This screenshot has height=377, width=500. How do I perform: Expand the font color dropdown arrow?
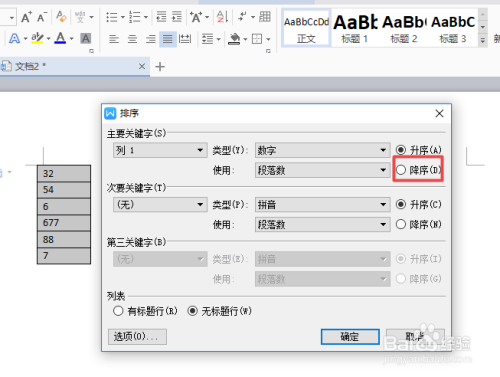click(71, 39)
